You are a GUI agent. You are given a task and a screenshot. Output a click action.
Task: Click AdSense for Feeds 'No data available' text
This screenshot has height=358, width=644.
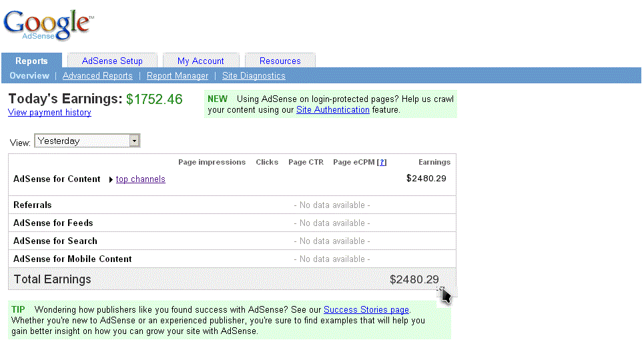click(x=332, y=223)
